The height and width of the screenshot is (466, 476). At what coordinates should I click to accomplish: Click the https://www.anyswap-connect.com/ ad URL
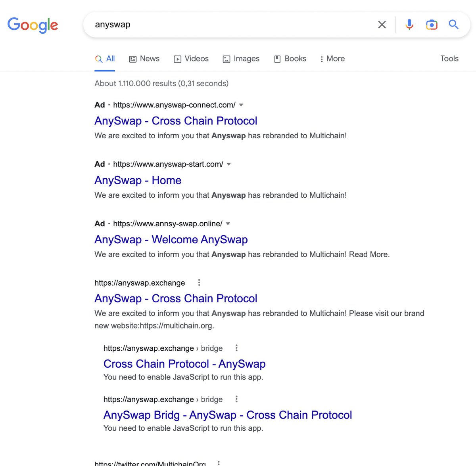(x=174, y=105)
